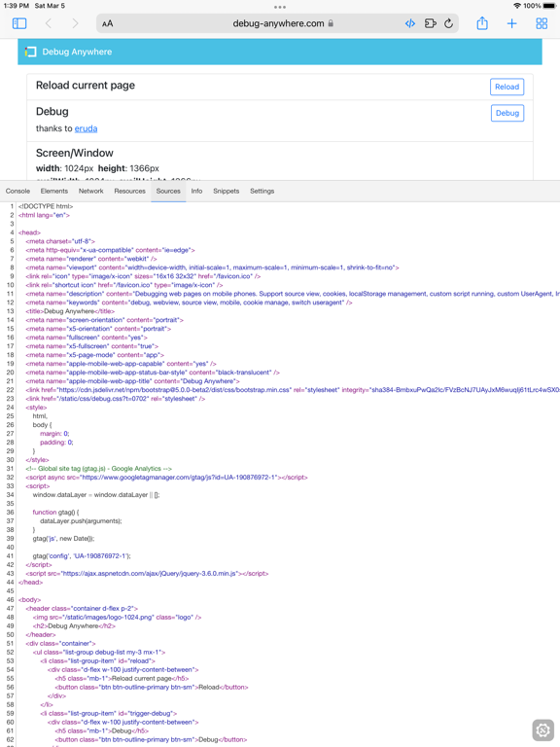Follow the eruda link
Screen dimensions: 560x747
(86, 128)
